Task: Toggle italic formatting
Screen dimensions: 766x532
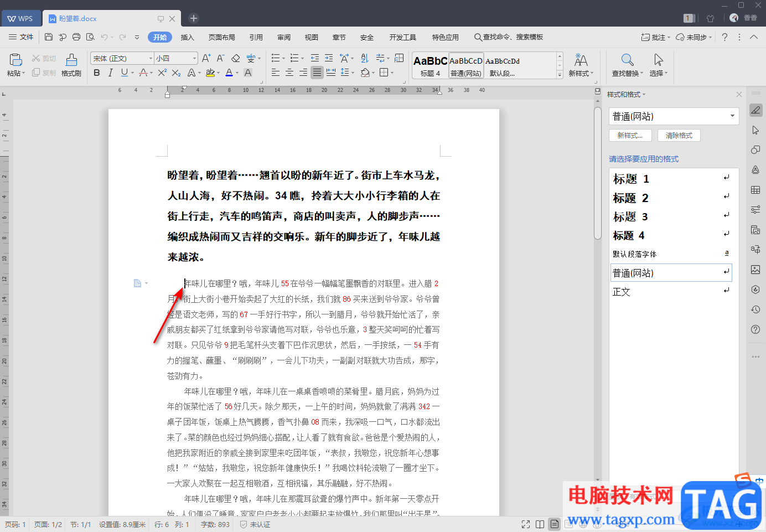Action: (x=110, y=73)
